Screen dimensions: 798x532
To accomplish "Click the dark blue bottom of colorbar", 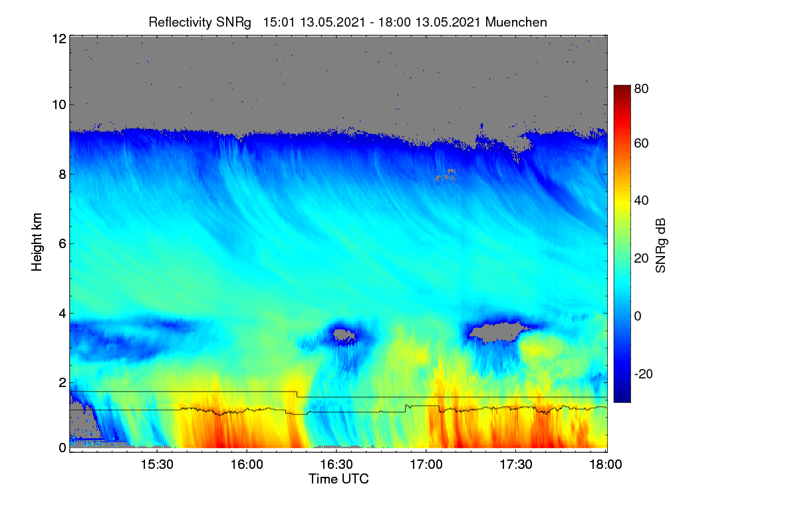I will point(621,397).
